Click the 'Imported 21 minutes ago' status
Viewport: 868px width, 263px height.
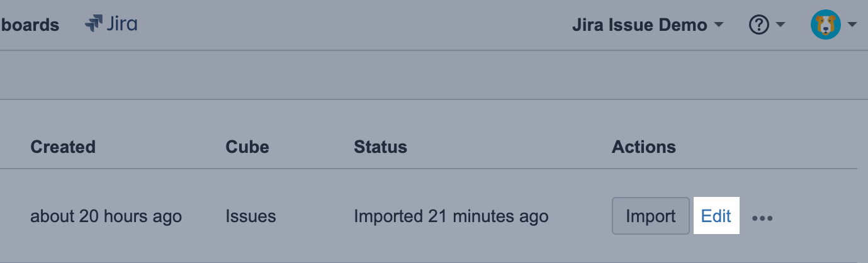click(451, 217)
